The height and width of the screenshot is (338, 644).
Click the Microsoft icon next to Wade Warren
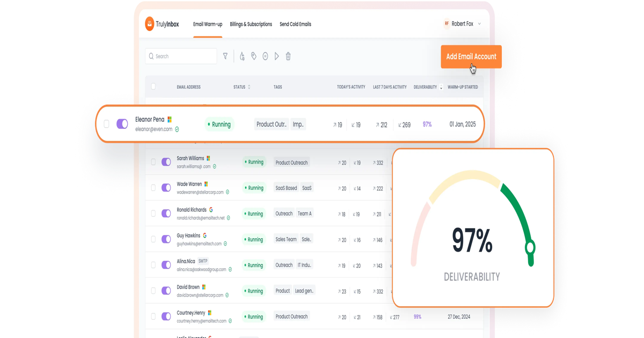[206, 184]
